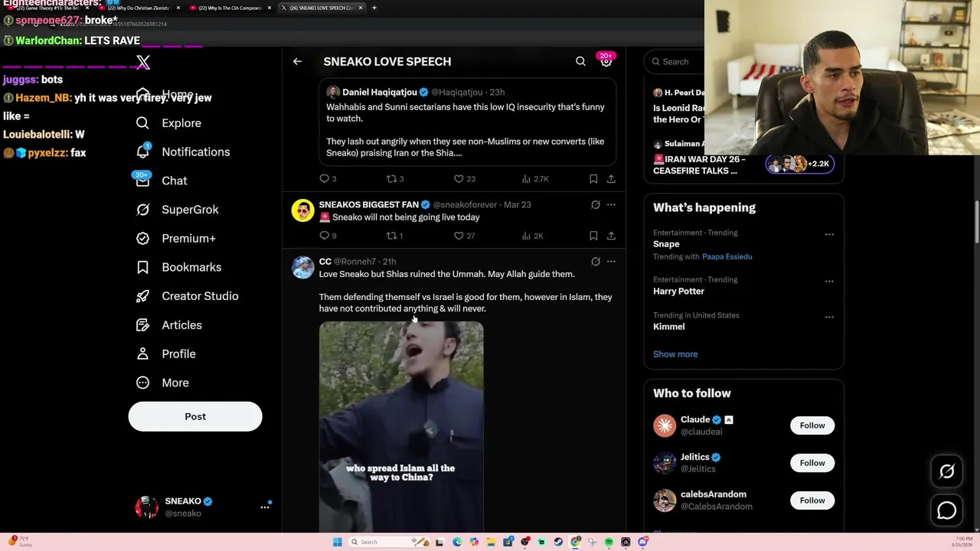The image size is (980, 551).
Task: Play the video in CC's tweet
Action: [401, 426]
